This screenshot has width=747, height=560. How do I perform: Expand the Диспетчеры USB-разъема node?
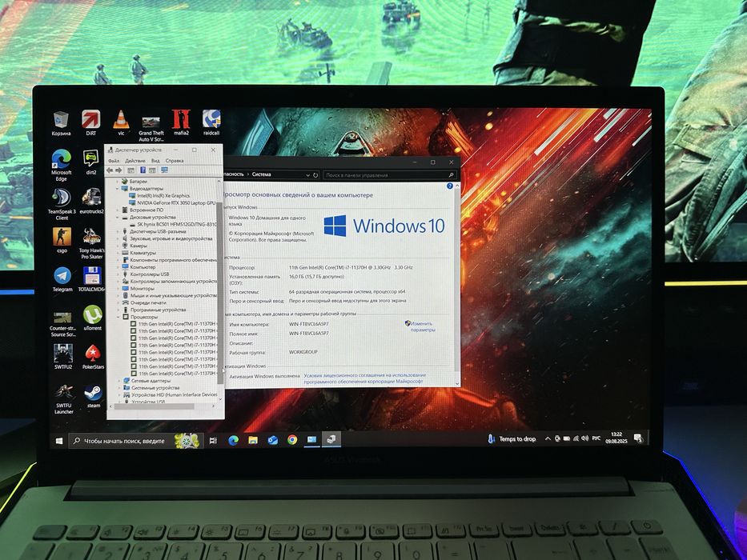(x=118, y=231)
